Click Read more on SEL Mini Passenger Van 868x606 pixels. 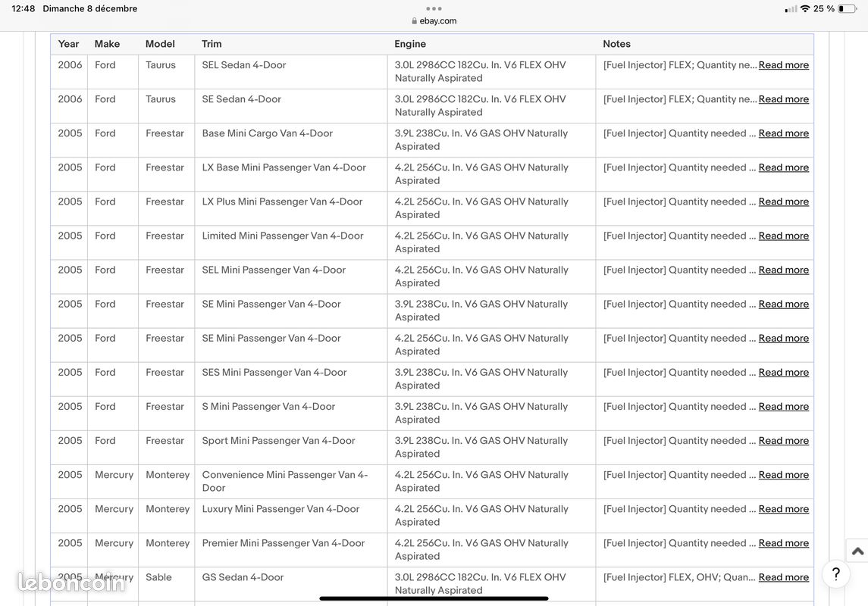(x=783, y=270)
